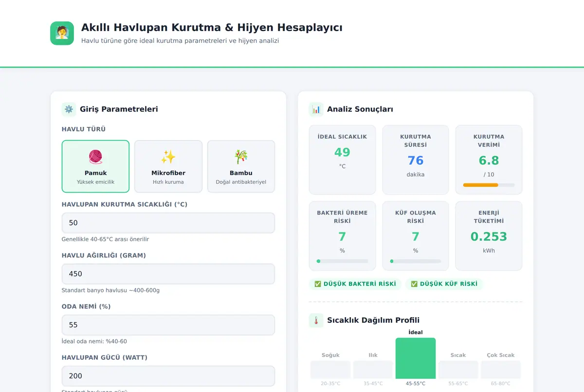The image size is (584, 392).
Task: Click the green İdeal temperature bar
Action: (416, 358)
